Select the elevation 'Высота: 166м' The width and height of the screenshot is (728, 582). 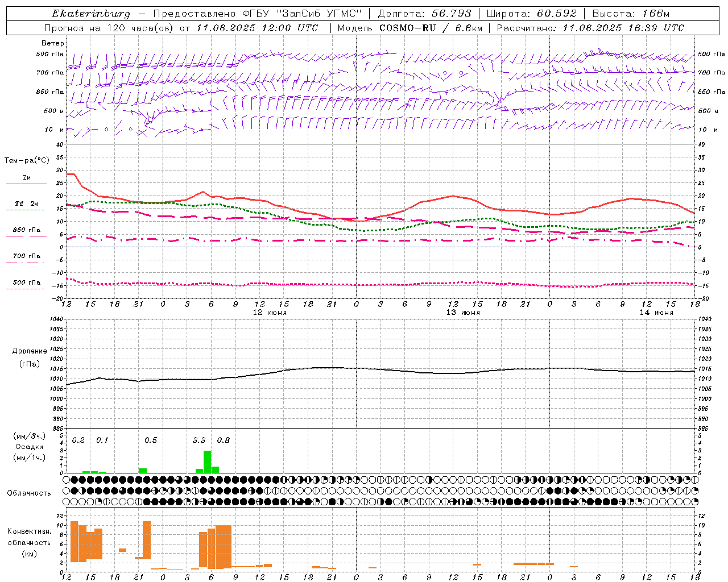[631, 14]
